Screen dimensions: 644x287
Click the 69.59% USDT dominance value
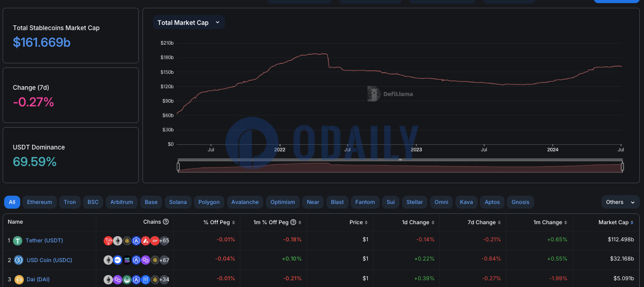coord(35,162)
